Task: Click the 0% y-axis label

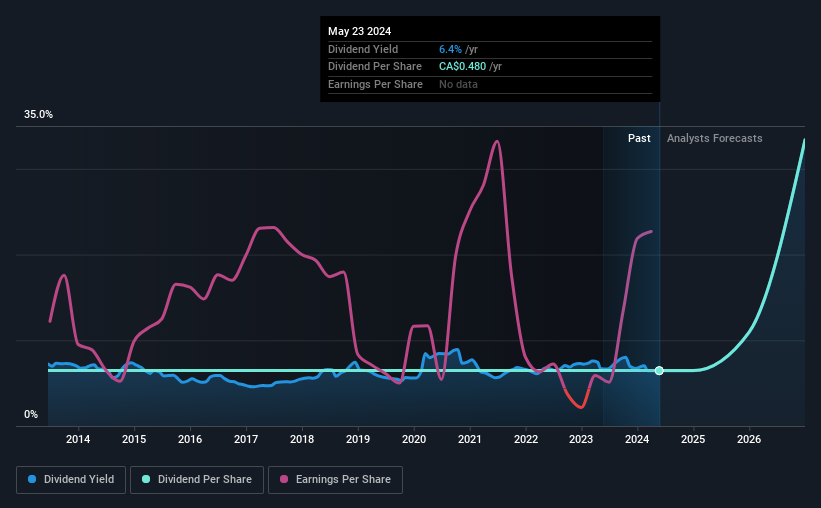Action: pos(31,414)
